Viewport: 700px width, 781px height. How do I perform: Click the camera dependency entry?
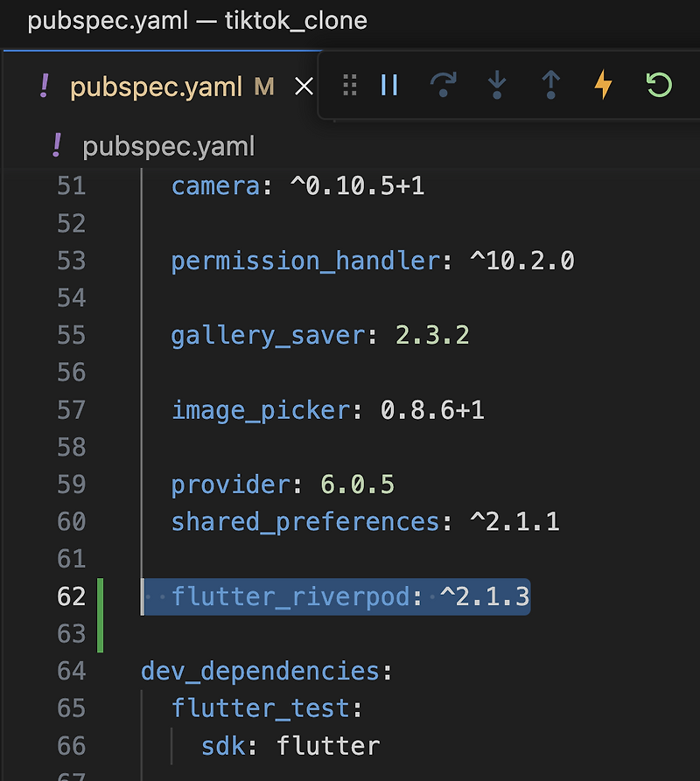[297, 186]
